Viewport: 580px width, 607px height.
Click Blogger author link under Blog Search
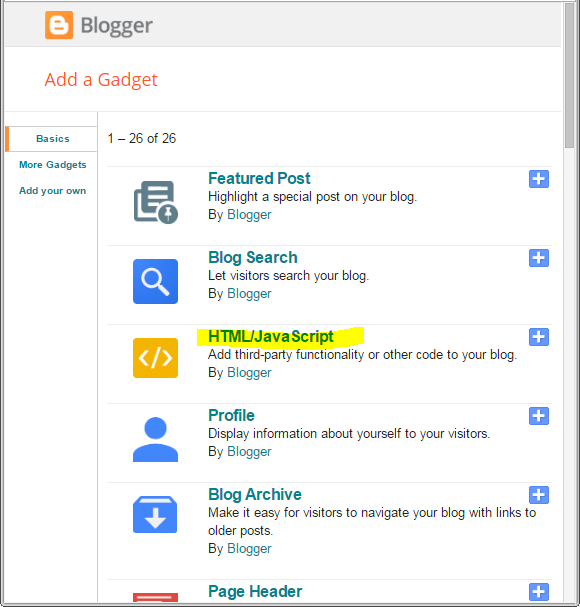[249, 294]
